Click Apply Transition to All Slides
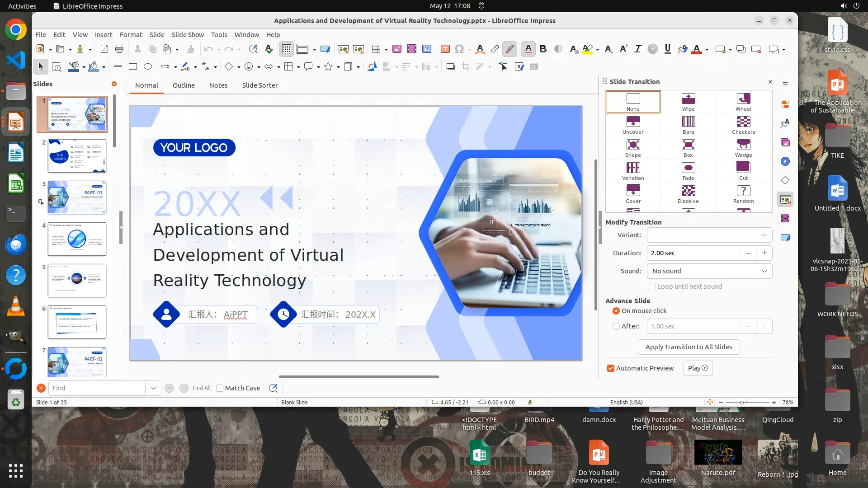868x488 pixels. 689,347
